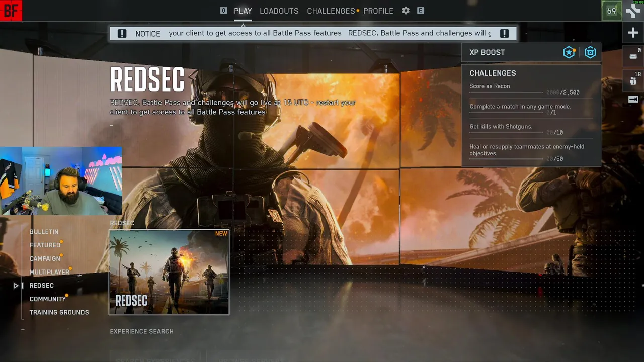Open the REDSEC game mode card
644x362 pixels.
point(169,273)
